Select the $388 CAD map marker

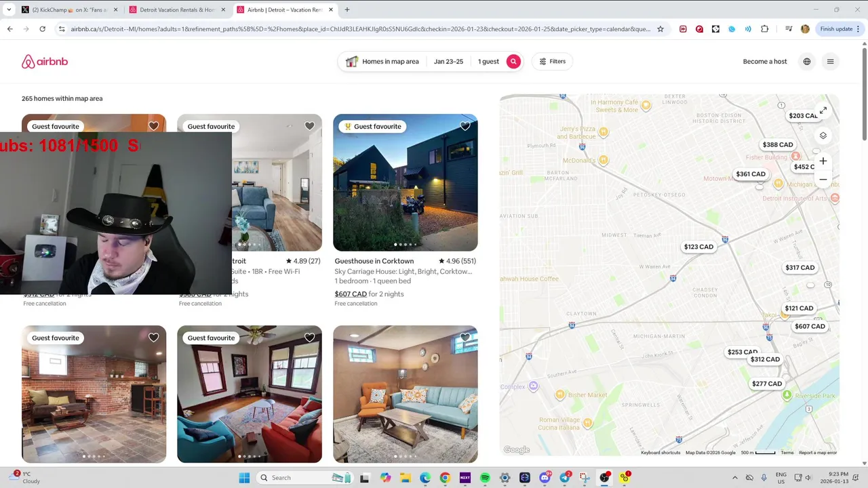coord(778,145)
